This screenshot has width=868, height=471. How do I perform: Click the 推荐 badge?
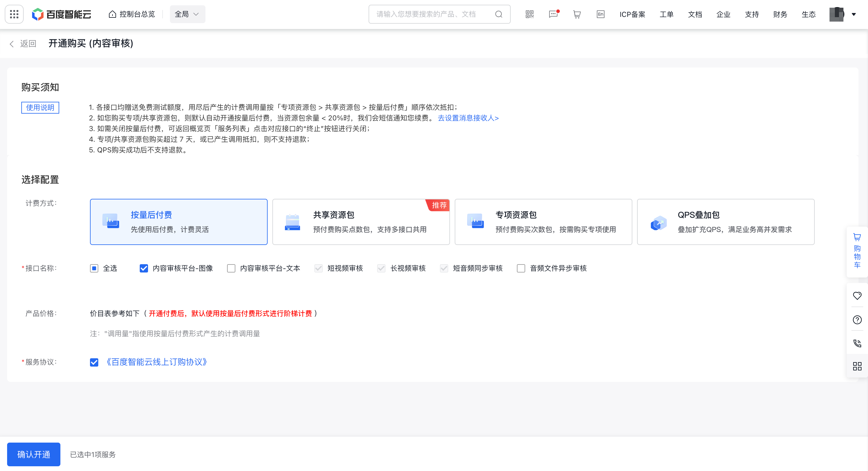point(438,205)
